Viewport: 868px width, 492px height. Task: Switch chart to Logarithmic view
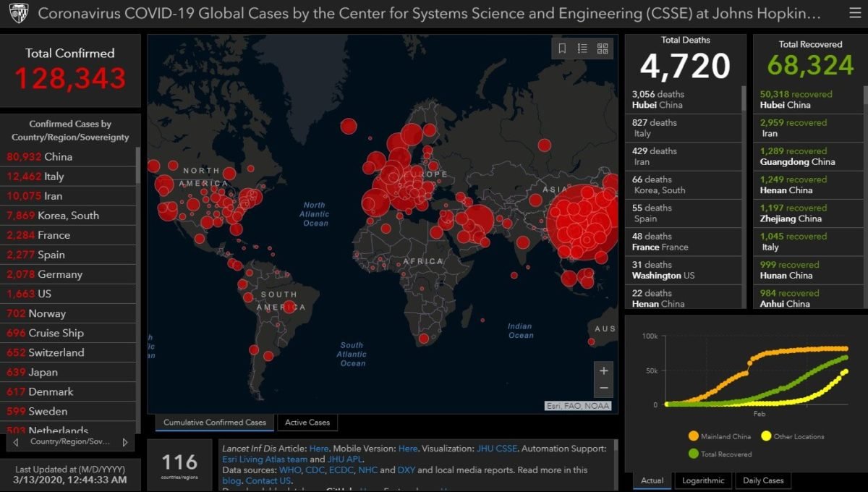(x=702, y=480)
